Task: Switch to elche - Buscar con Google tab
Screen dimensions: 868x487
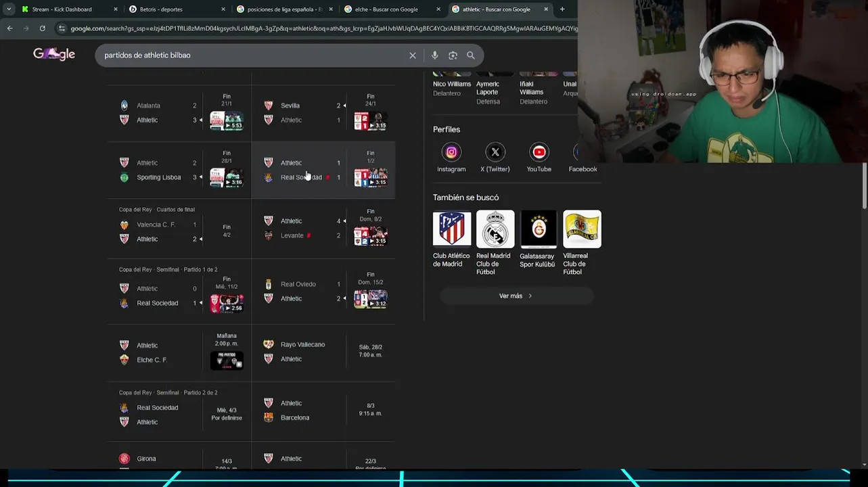Action: pyautogui.click(x=386, y=9)
